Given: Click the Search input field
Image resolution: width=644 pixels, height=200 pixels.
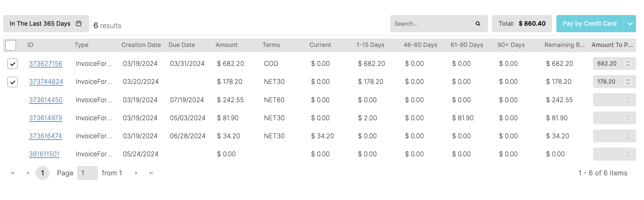Looking at the screenshot, I should point(439,24).
